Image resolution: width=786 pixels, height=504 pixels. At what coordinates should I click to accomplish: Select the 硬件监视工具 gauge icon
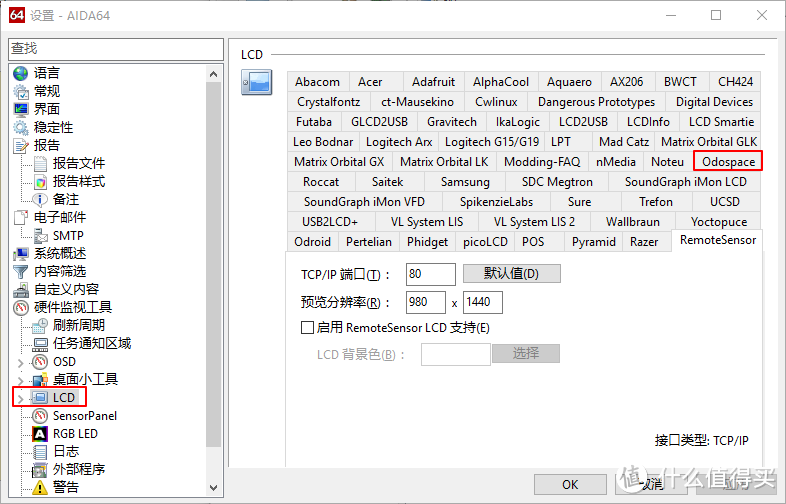tap(21, 307)
